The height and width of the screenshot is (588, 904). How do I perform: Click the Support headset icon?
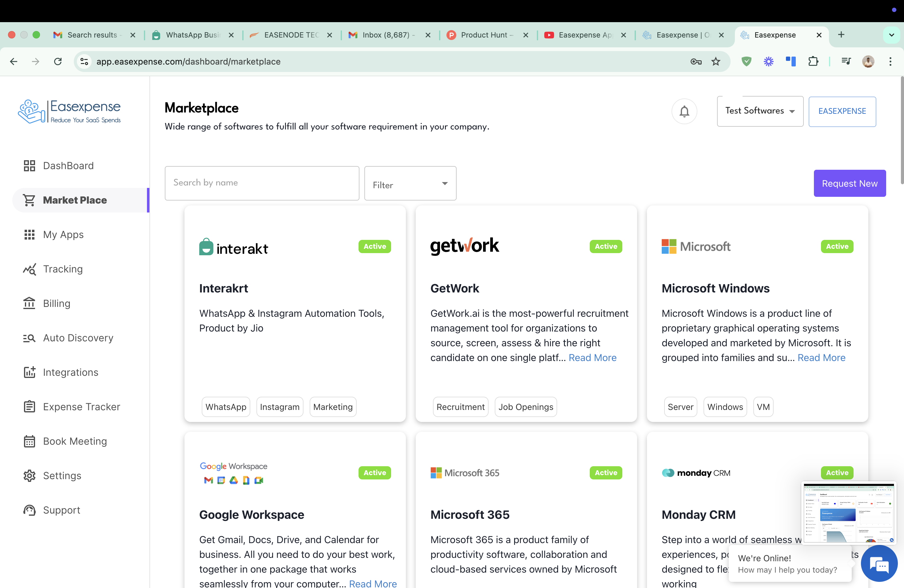pyautogui.click(x=29, y=510)
